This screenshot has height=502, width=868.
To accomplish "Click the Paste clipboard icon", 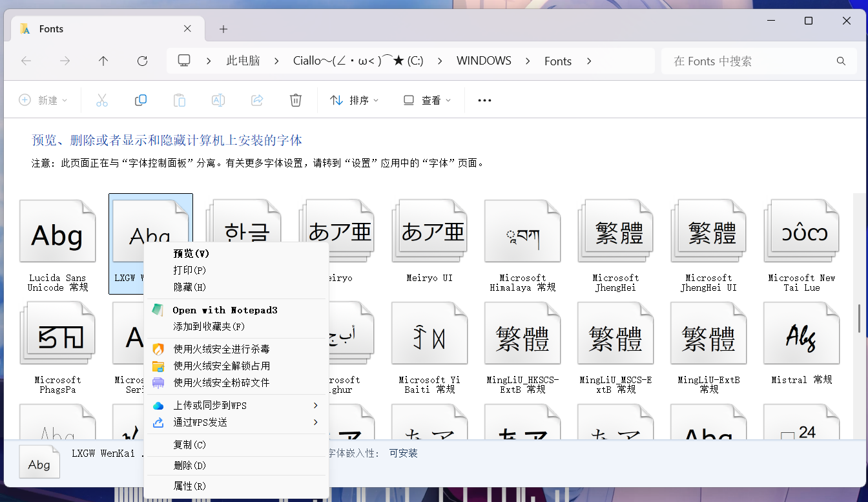I will click(x=180, y=100).
